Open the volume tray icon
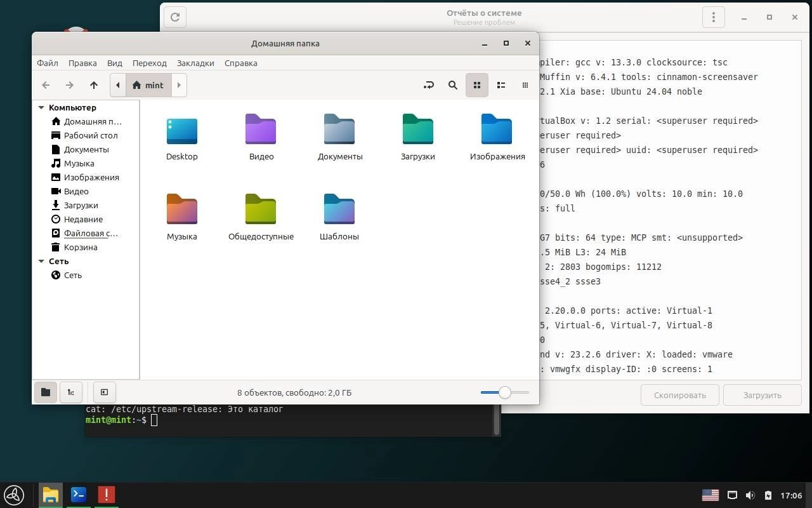 click(750, 495)
